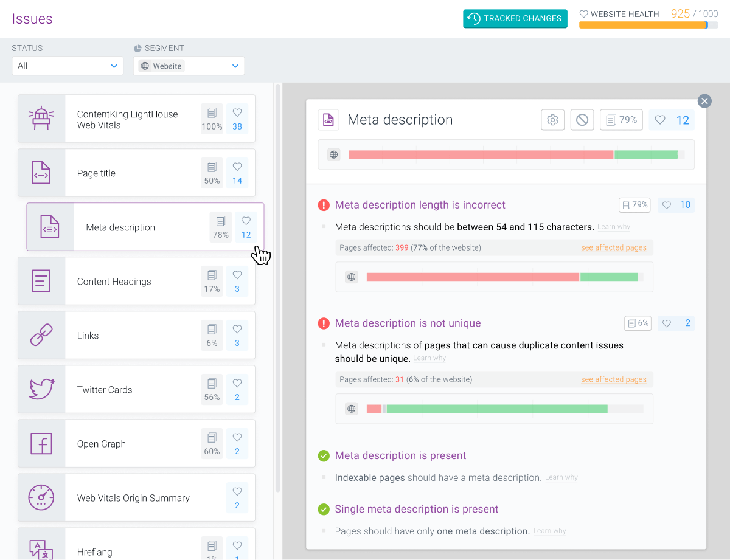The image size is (730, 560).
Task: Click the Issues page title
Action: (x=32, y=19)
